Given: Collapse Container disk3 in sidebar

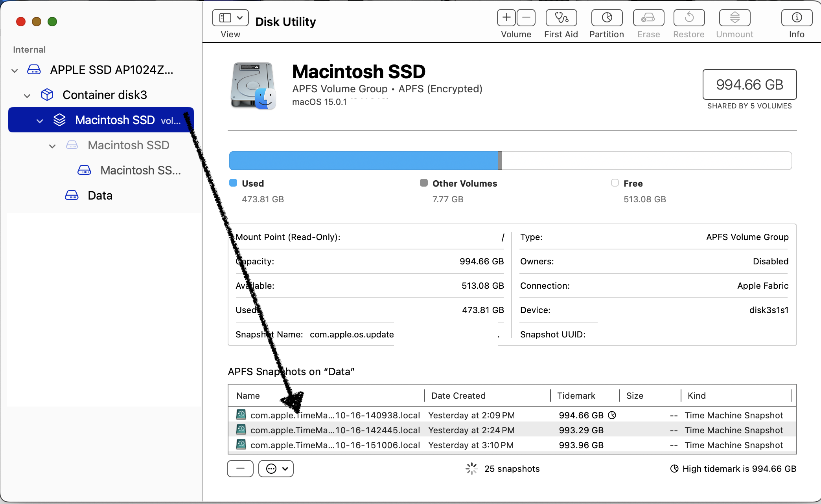Looking at the screenshot, I should tap(27, 95).
